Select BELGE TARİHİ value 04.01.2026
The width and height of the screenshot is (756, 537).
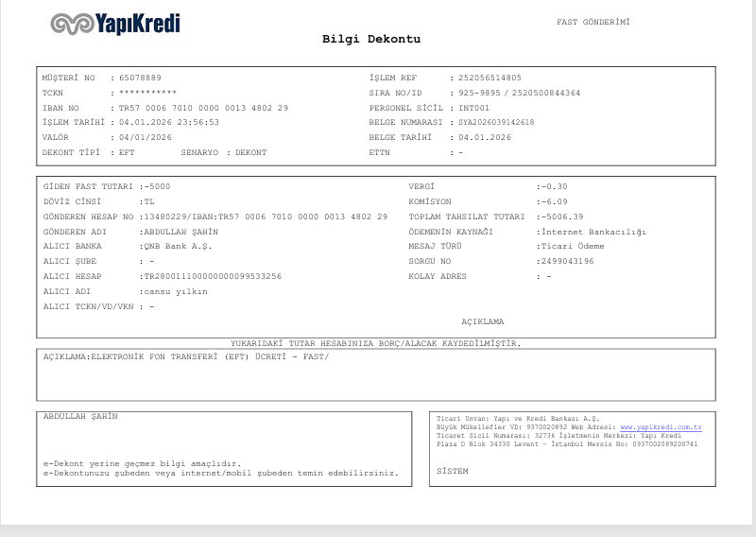(x=485, y=137)
